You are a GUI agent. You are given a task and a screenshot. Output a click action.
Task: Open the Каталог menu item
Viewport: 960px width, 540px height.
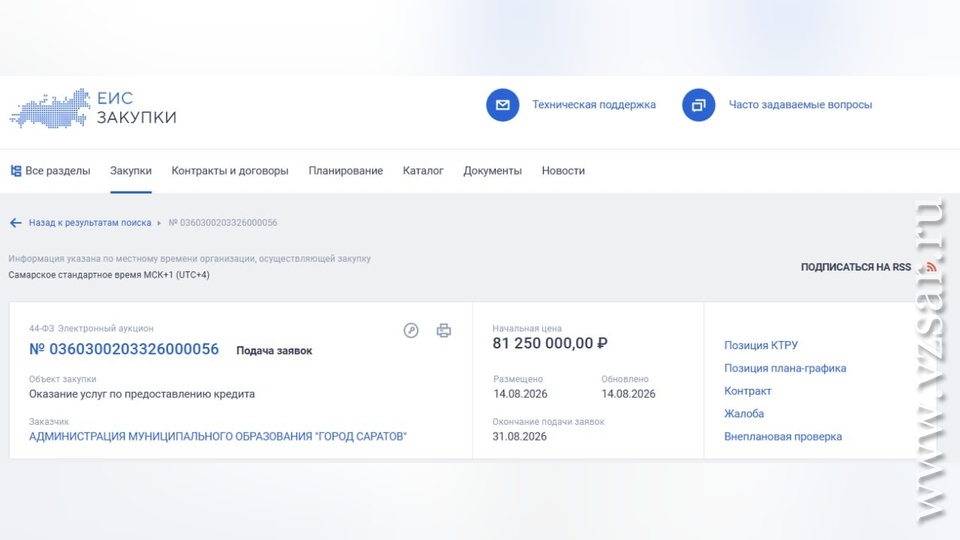click(x=422, y=171)
